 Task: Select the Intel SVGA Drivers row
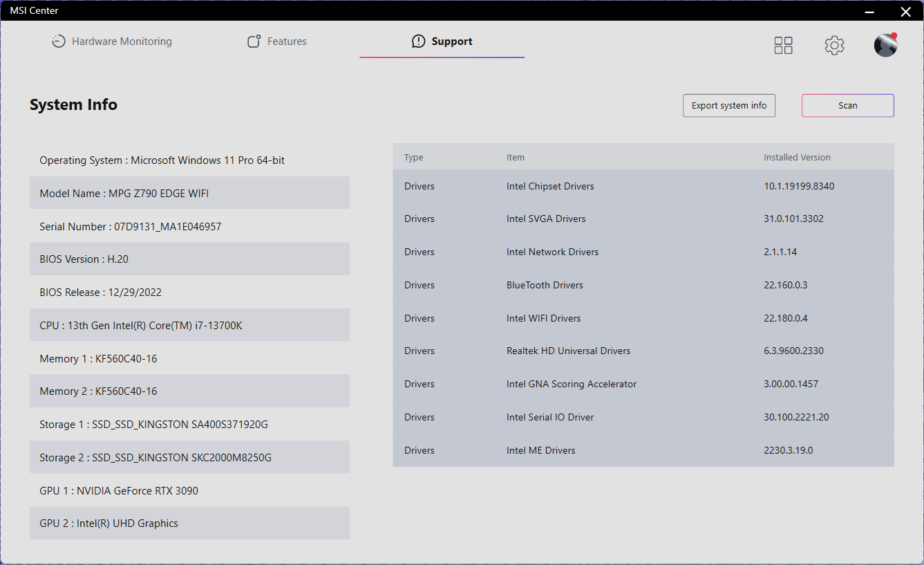point(643,219)
